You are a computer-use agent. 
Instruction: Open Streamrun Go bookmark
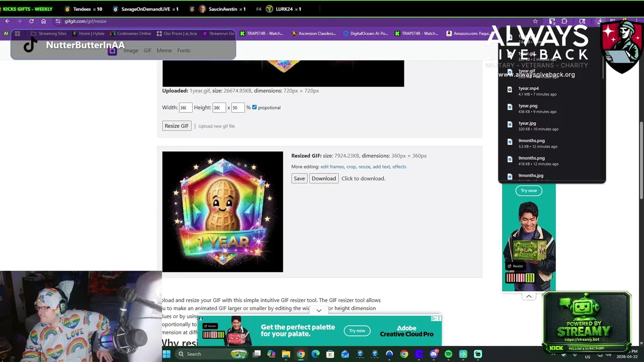point(218,34)
